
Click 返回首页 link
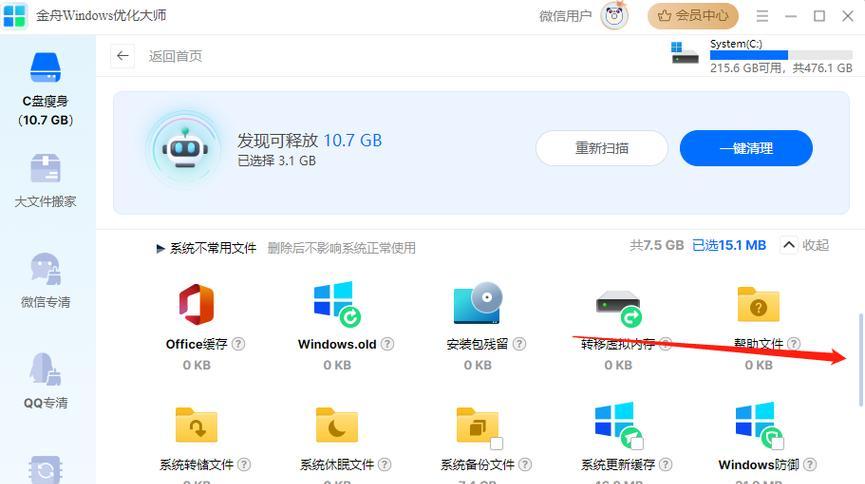point(175,56)
